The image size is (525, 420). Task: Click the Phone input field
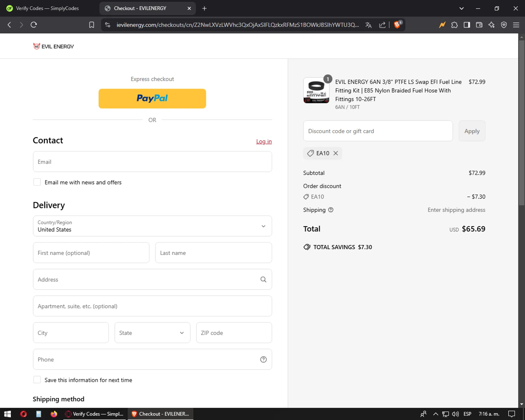pos(152,359)
